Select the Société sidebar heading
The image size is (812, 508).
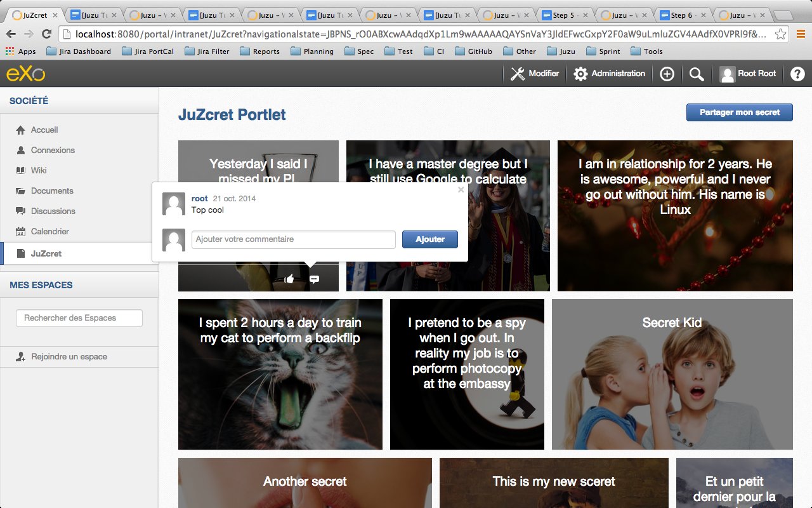pos(29,100)
